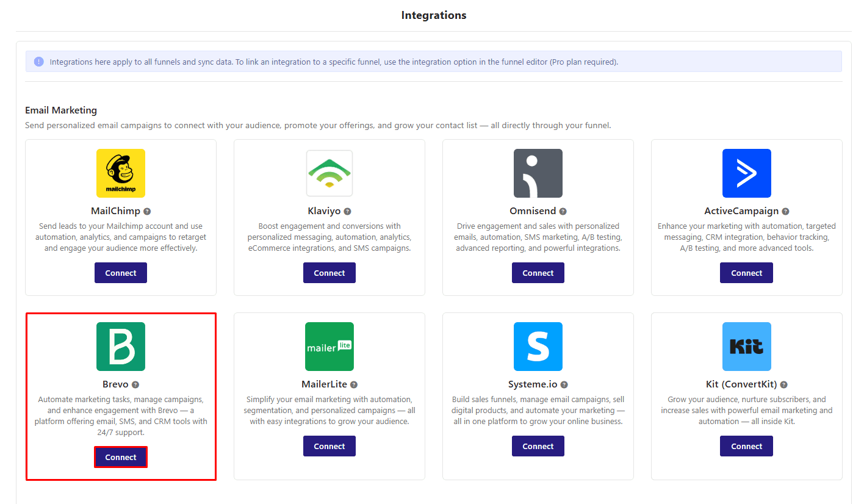Click the Systeme.io logo icon

(x=538, y=347)
